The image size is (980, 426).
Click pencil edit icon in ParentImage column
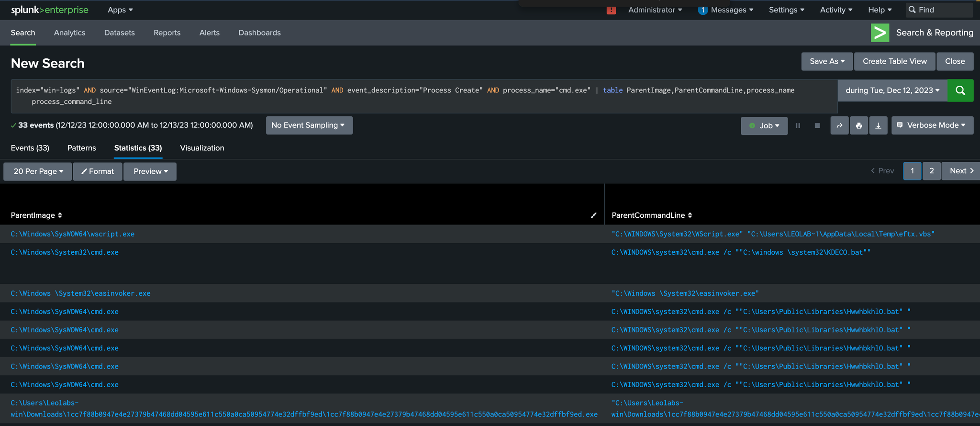click(x=594, y=215)
